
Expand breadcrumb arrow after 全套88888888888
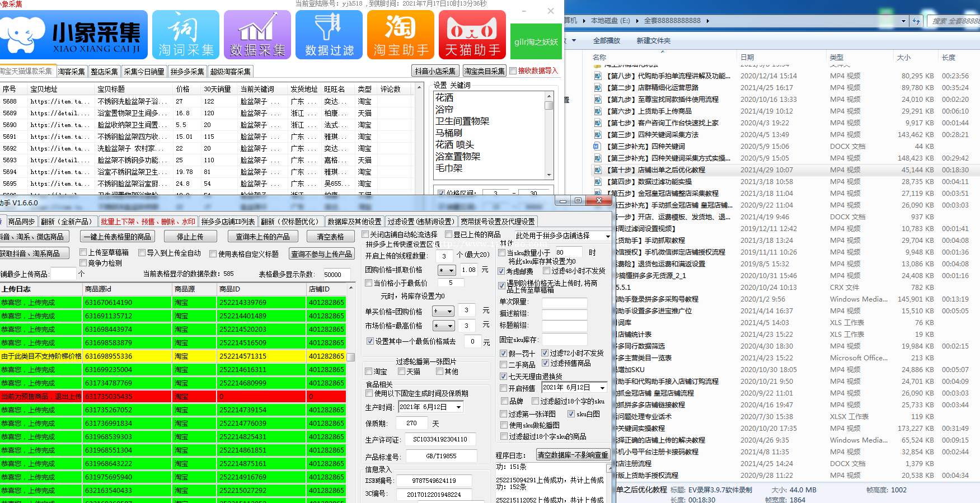click(707, 21)
